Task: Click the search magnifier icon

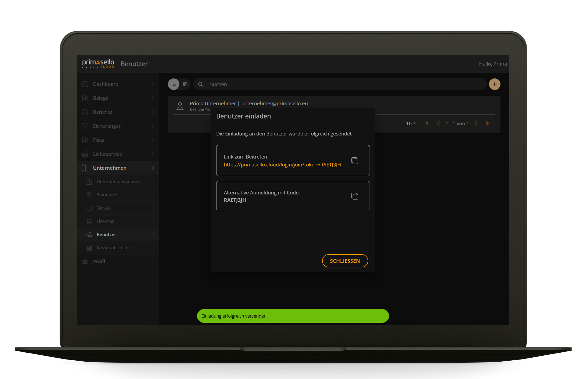Action: 201,84
